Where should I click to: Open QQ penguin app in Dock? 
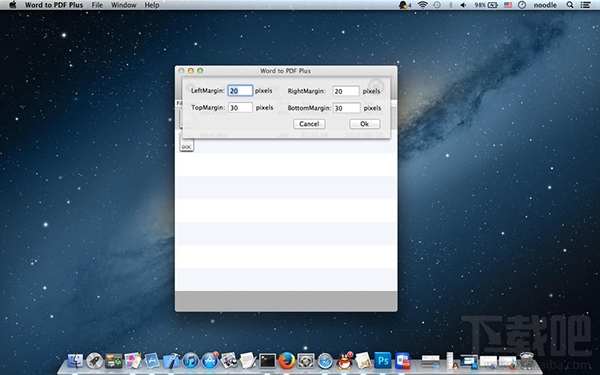(x=345, y=360)
